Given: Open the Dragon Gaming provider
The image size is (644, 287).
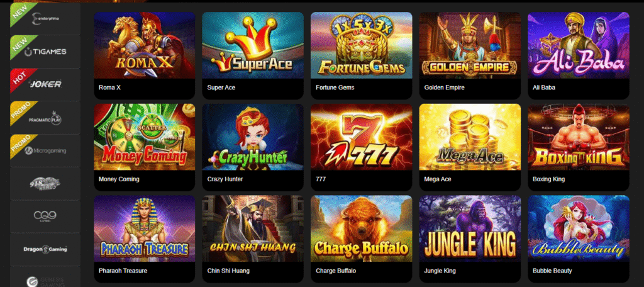Looking at the screenshot, I should pos(45,249).
